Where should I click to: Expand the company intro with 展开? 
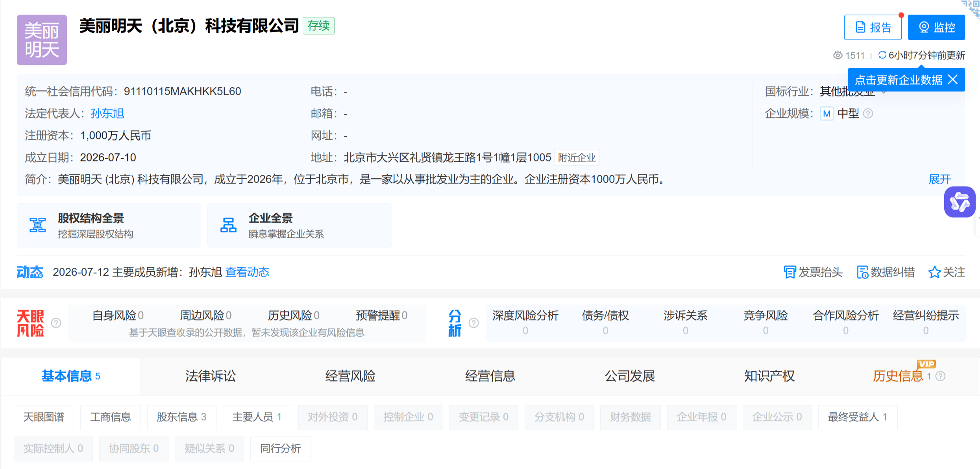point(939,180)
